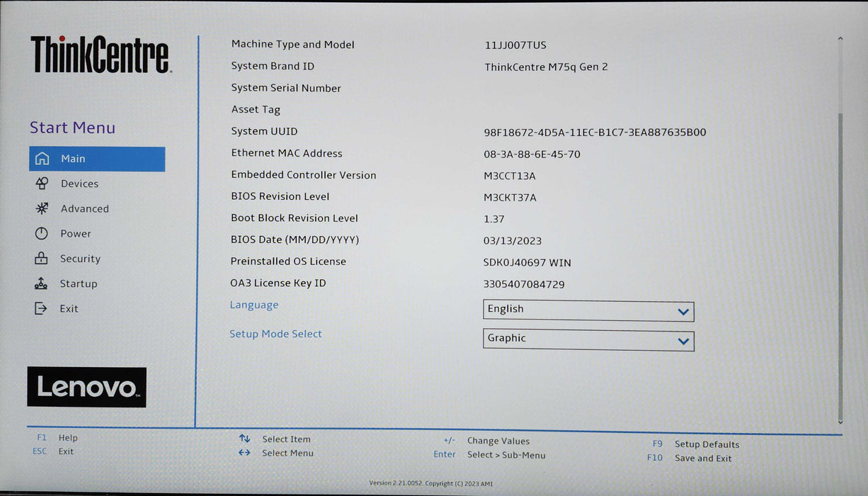Image resolution: width=868 pixels, height=496 pixels.
Task: Click the Startup icon in sidebar
Action: point(42,283)
